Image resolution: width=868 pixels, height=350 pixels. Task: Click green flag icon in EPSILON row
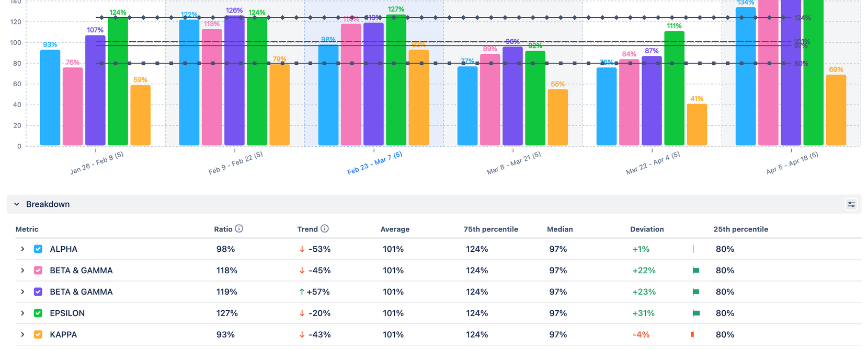pos(696,313)
